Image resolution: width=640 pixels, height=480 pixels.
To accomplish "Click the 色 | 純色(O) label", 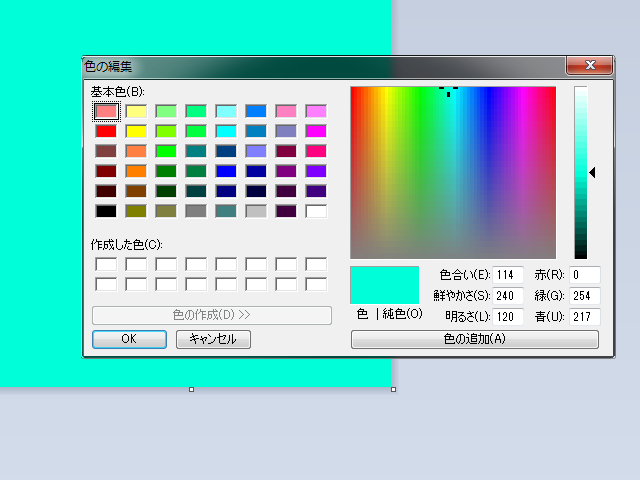I will (389, 314).
